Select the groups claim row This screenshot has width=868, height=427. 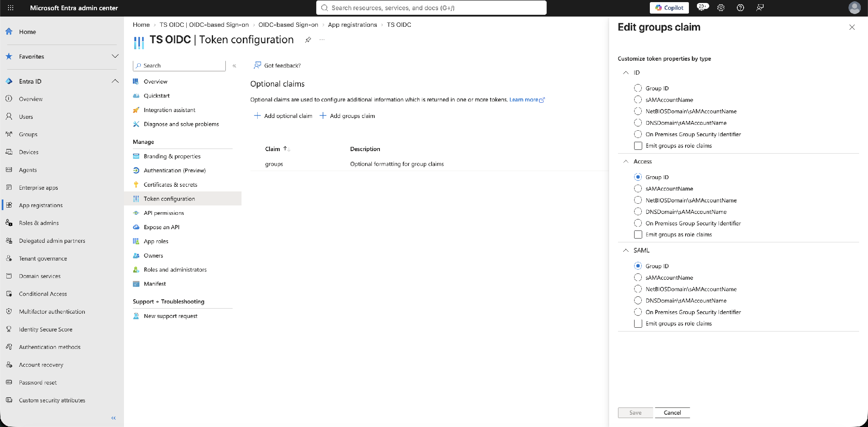429,164
